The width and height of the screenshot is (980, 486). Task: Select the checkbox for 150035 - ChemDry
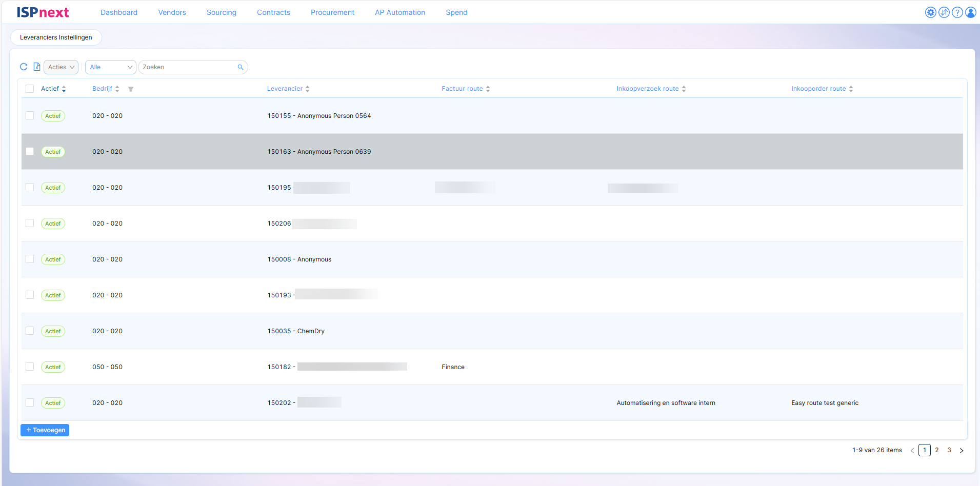(30, 331)
